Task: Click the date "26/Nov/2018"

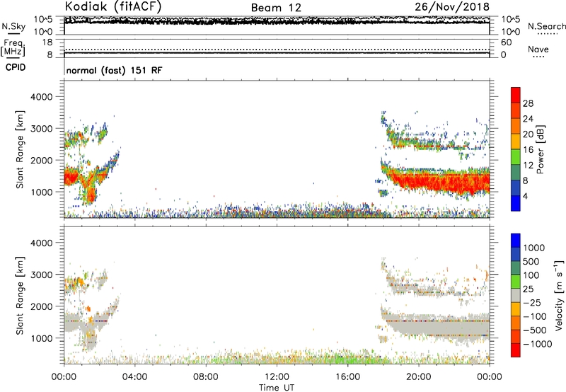Action: click(x=452, y=7)
